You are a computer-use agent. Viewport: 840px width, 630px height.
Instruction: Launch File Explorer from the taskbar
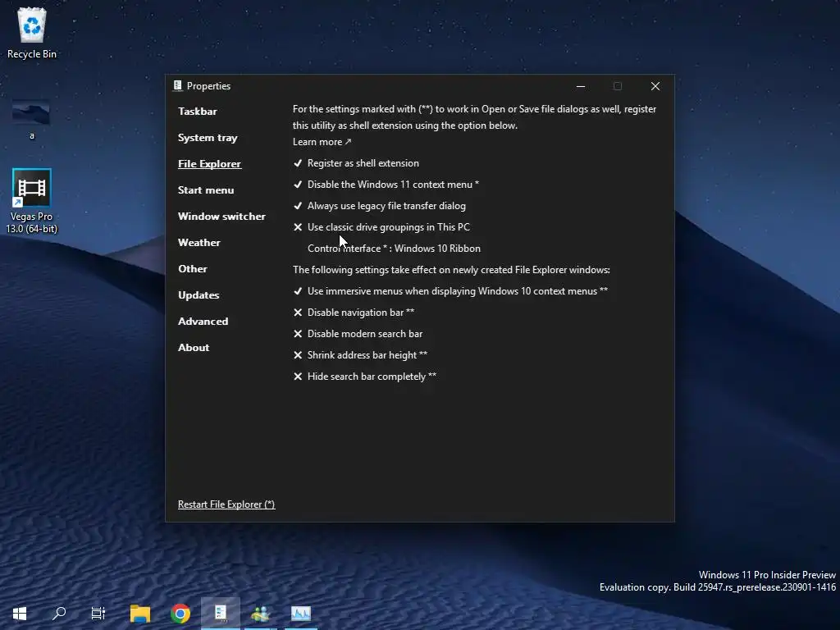140,614
